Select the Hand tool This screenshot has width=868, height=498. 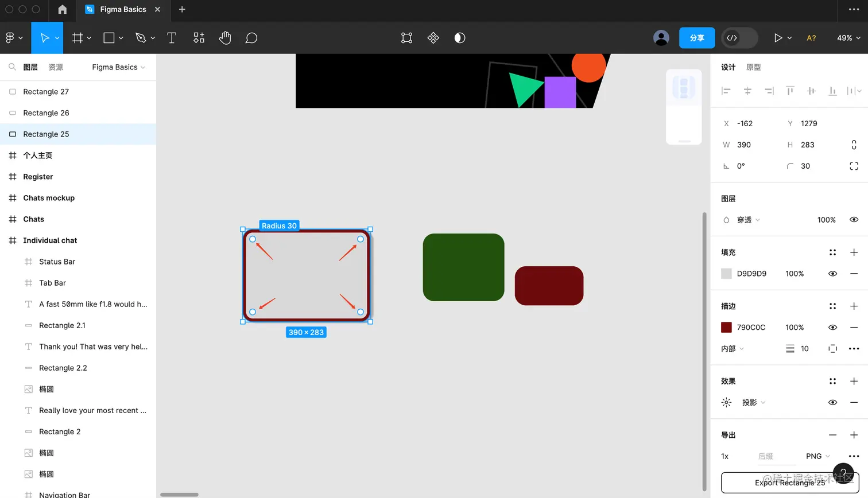(225, 38)
